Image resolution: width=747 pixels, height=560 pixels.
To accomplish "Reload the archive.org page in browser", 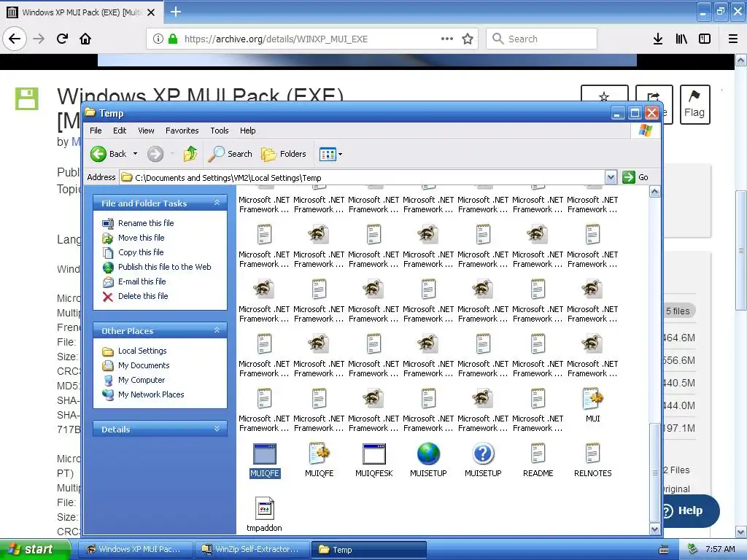I will (x=63, y=39).
